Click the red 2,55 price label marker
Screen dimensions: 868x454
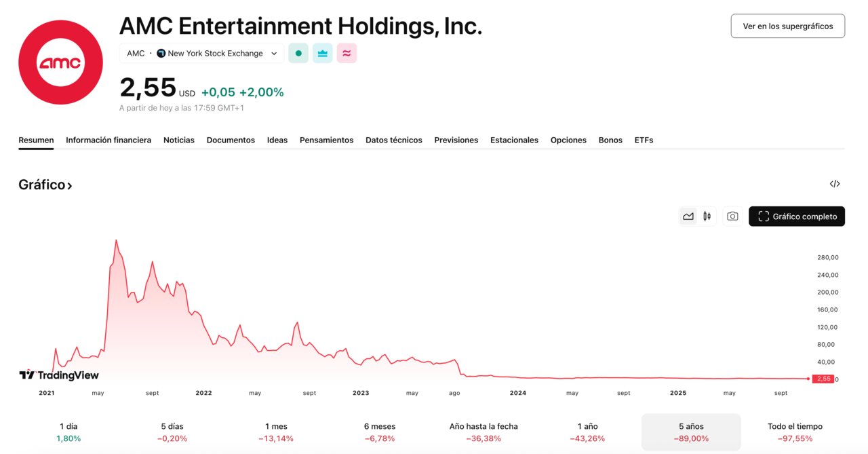coord(823,379)
